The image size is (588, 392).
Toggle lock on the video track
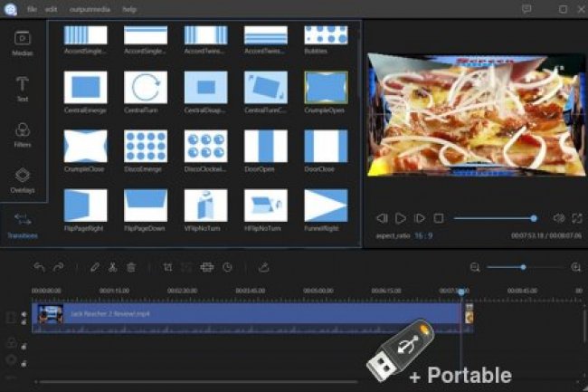pos(24,314)
